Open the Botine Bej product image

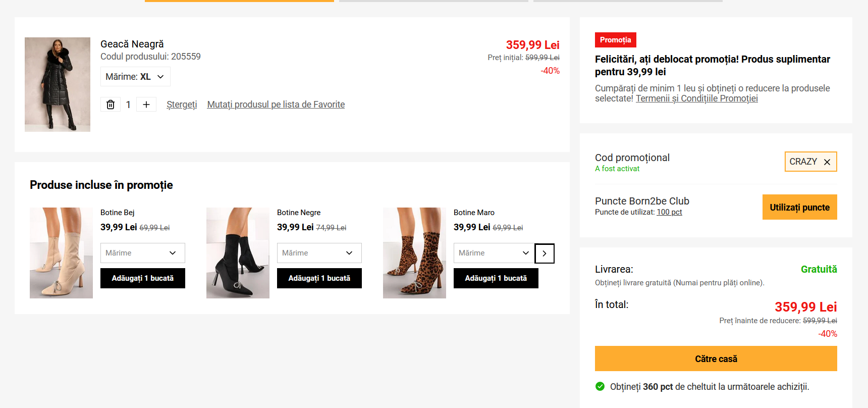point(61,253)
